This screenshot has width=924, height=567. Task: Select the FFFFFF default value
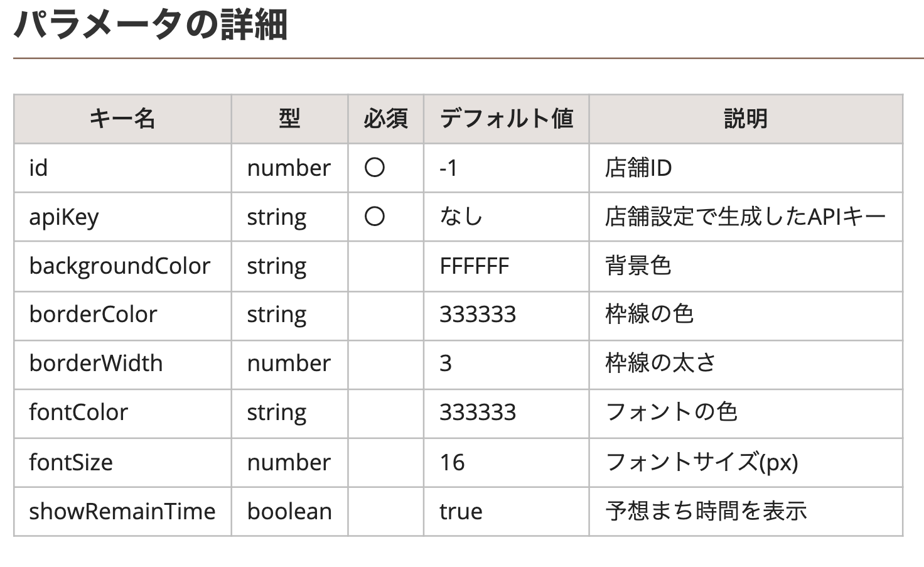click(474, 266)
